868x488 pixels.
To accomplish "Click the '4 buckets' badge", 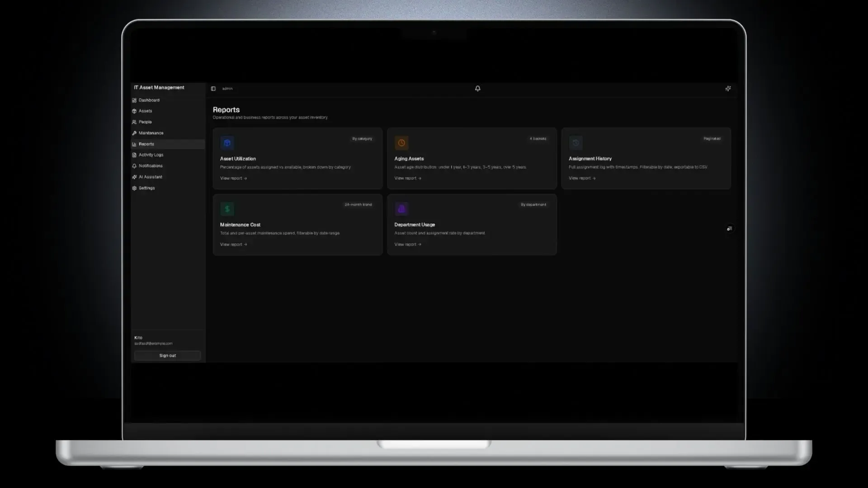I will (x=538, y=139).
